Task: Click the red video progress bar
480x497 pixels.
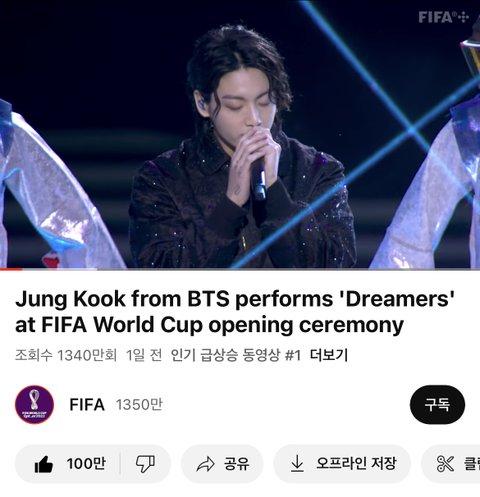Action: click(11, 269)
